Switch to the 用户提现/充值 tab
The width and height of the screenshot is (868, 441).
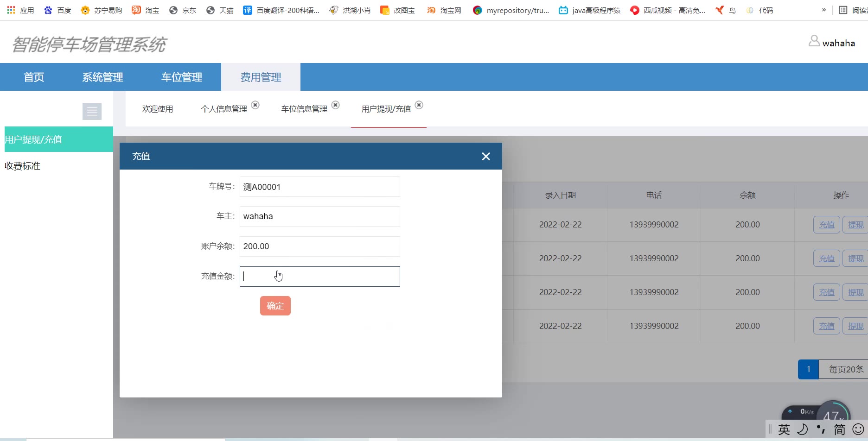coord(386,109)
